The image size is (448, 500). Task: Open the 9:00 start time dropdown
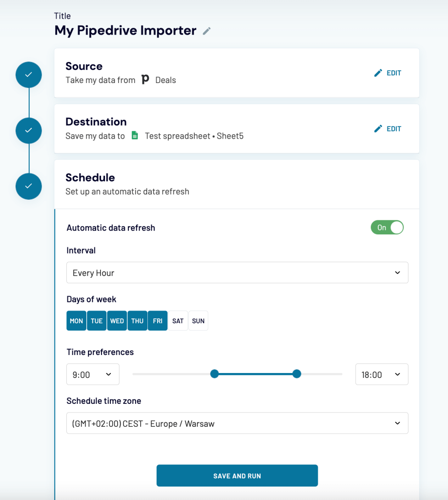coord(93,374)
